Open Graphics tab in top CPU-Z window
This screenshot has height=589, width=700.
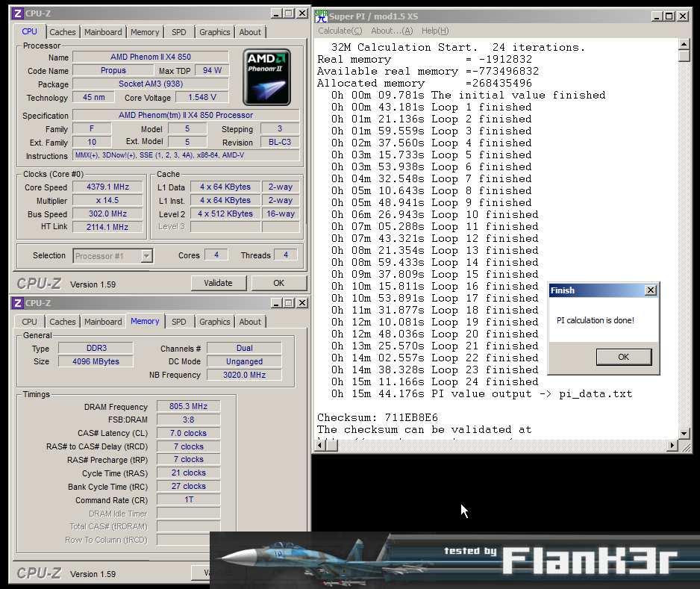click(x=215, y=32)
